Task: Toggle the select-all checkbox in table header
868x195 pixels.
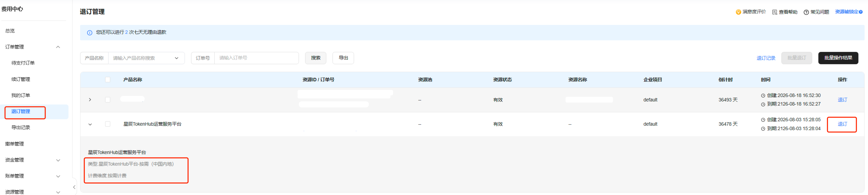Action: point(107,80)
